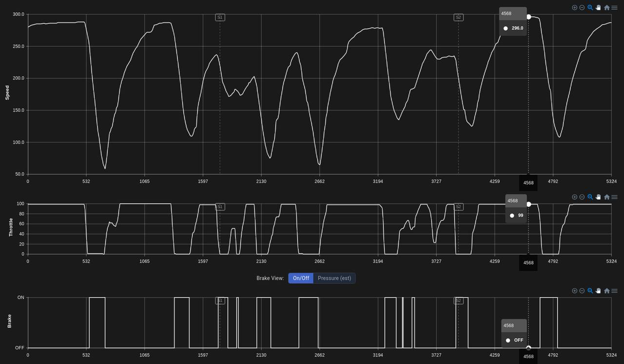
Task: Open the Throttle chart hamburger menu
Action: click(614, 197)
